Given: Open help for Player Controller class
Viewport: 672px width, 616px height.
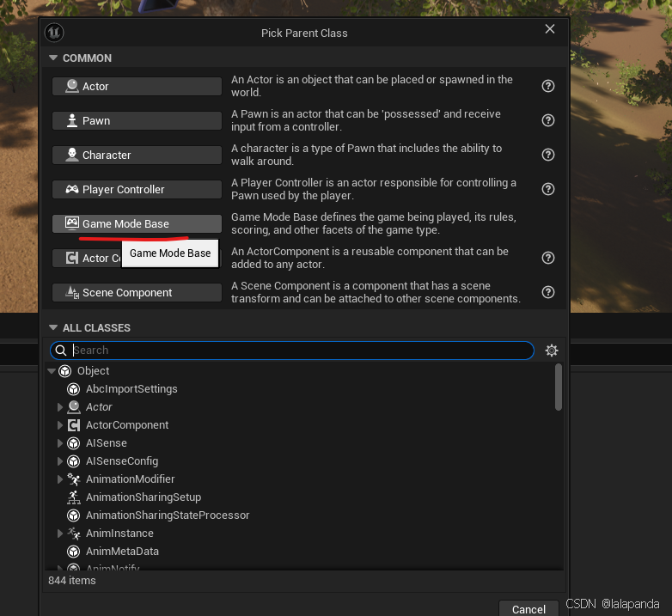Looking at the screenshot, I should point(547,189).
